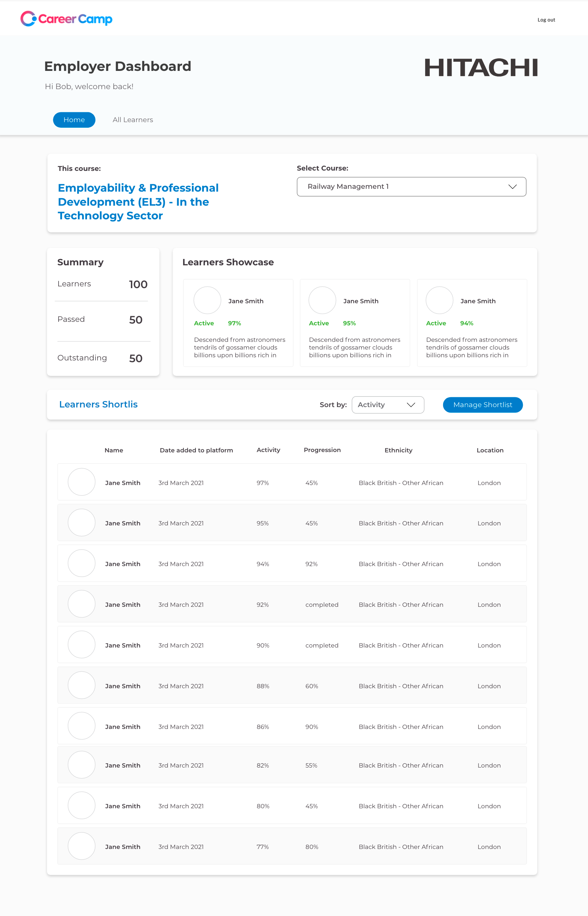Open the showcase card with 94% activity

pyautogui.click(x=472, y=323)
